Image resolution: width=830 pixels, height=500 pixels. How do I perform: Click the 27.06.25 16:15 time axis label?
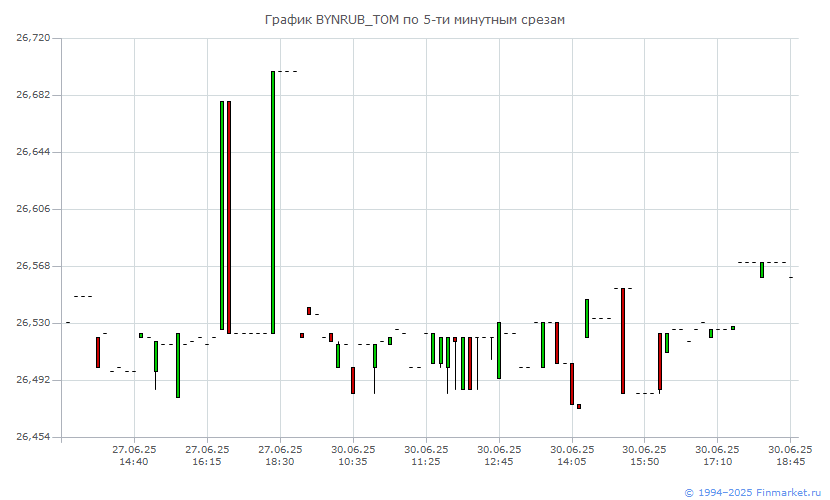pos(207,456)
